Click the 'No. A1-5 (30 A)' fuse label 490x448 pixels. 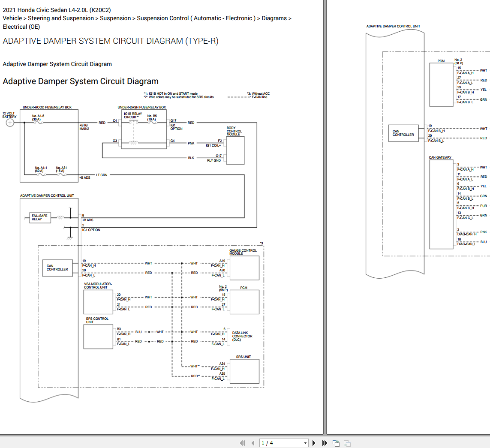[x=38, y=117]
